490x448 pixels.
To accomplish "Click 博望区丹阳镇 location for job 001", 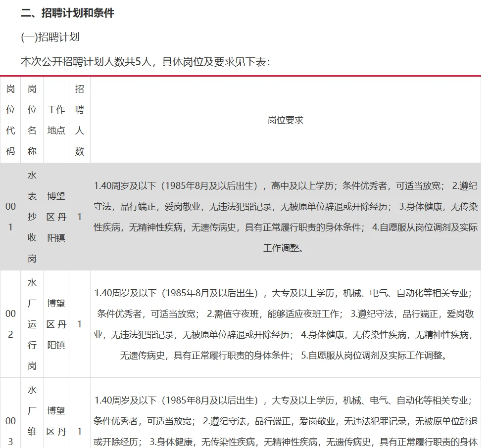I will click(x=55, y=217).
